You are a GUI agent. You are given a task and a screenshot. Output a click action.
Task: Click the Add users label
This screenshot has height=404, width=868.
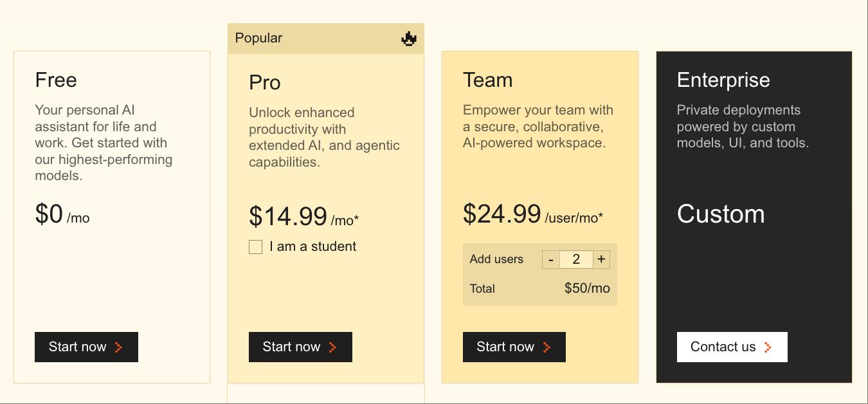(496, 260)
